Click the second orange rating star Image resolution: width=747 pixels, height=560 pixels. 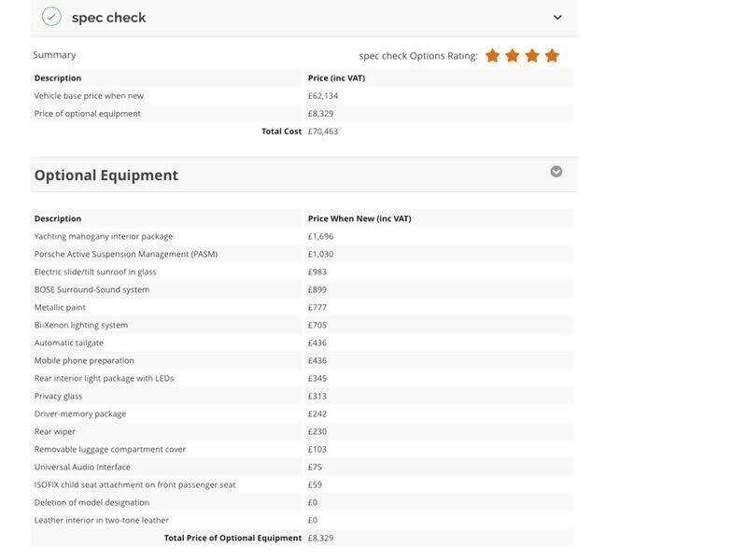coord(513,56)
